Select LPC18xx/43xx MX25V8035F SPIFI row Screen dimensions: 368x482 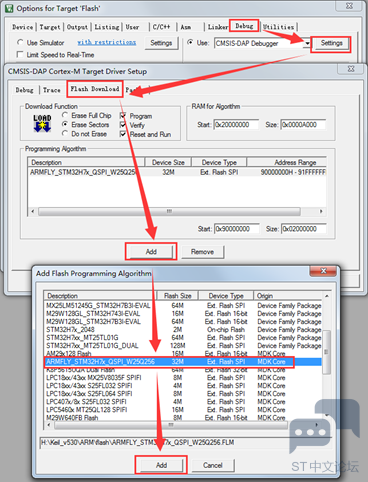183,378
